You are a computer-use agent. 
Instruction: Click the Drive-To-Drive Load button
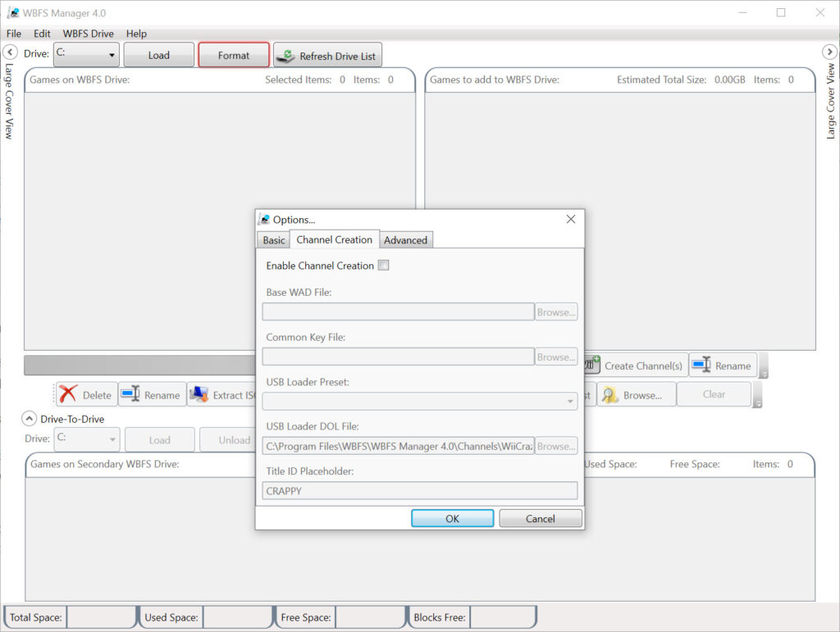pyautogui.click(x=159, y=439)
